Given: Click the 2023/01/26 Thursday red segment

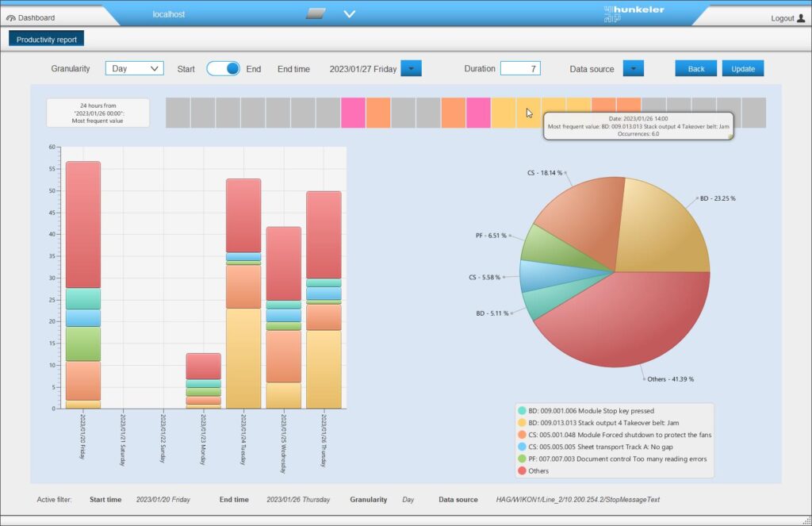Looking at the screenshot, I should click(324, 235).
